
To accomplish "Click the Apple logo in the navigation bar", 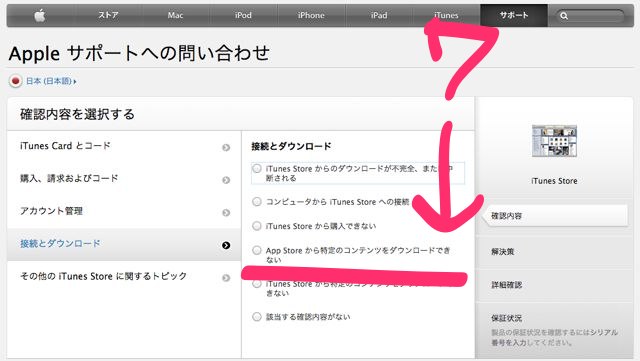I will 40,16.
